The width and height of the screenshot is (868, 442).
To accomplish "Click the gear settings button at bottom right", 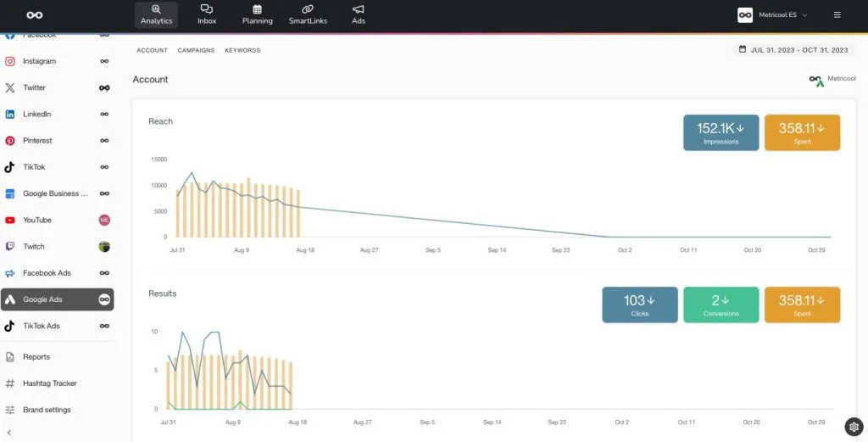I will tap(854, 427).
